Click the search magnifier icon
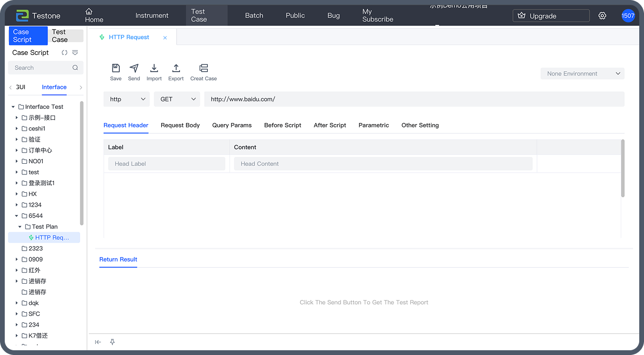The width and height of the screenshot is (644, 355). pos(75,68)
